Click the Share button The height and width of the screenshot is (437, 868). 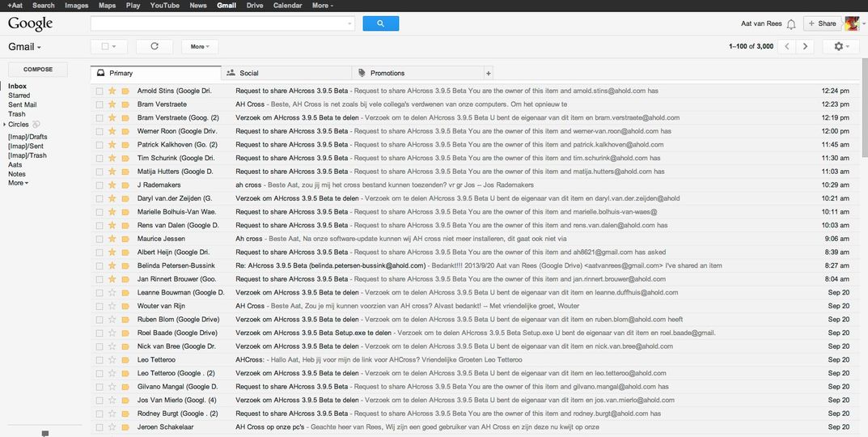click(x=823, y=23)
